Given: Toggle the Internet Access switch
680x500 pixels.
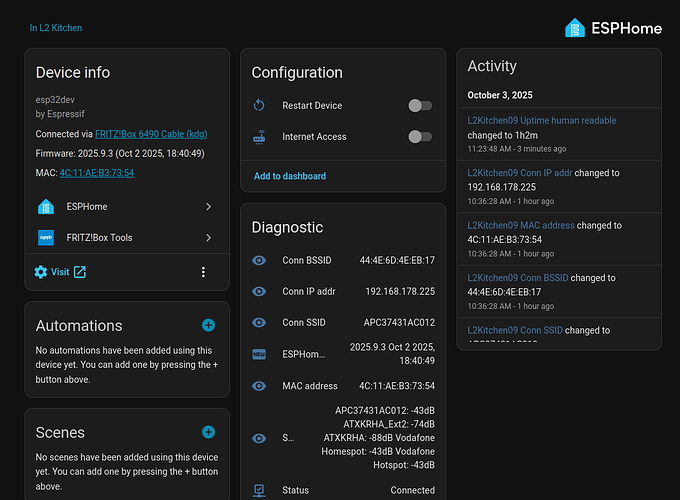Looking at the screenshot, I should [x=420, y=137].
